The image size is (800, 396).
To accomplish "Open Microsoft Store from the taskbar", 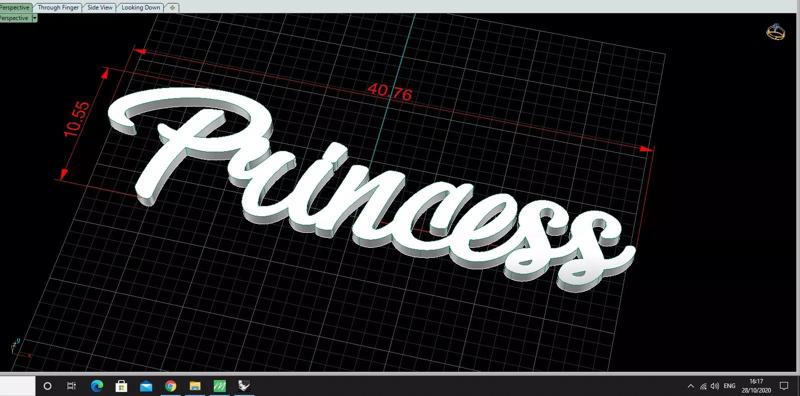I will pyautogui.click(x=121, y=386).
